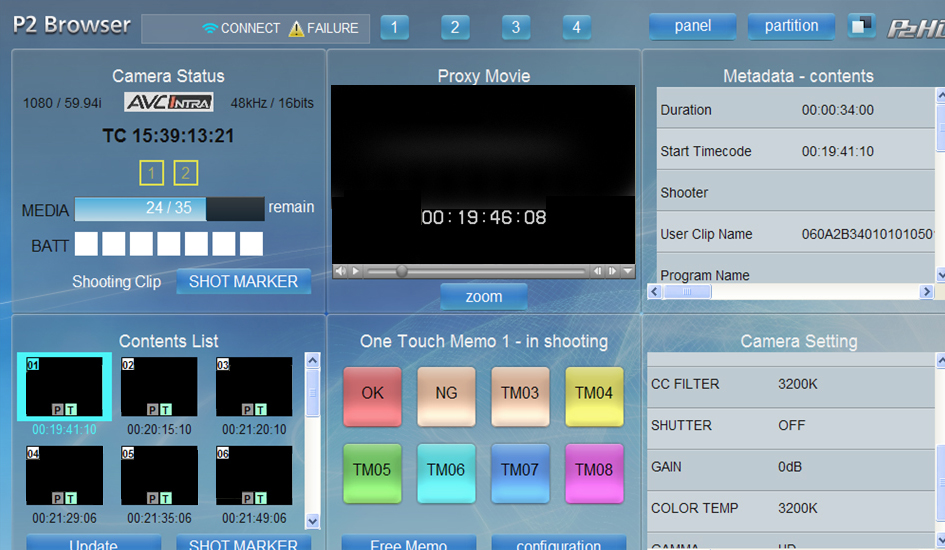Open the proxy player options dropdown arrow
Viewport: 945px width, 550px height.
627,271
